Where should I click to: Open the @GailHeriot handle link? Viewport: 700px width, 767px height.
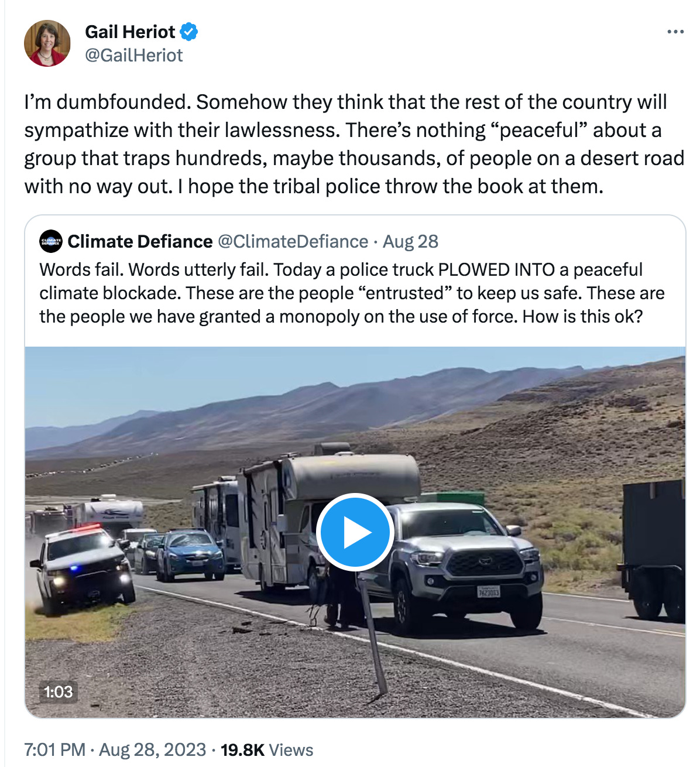coord(134,56)
